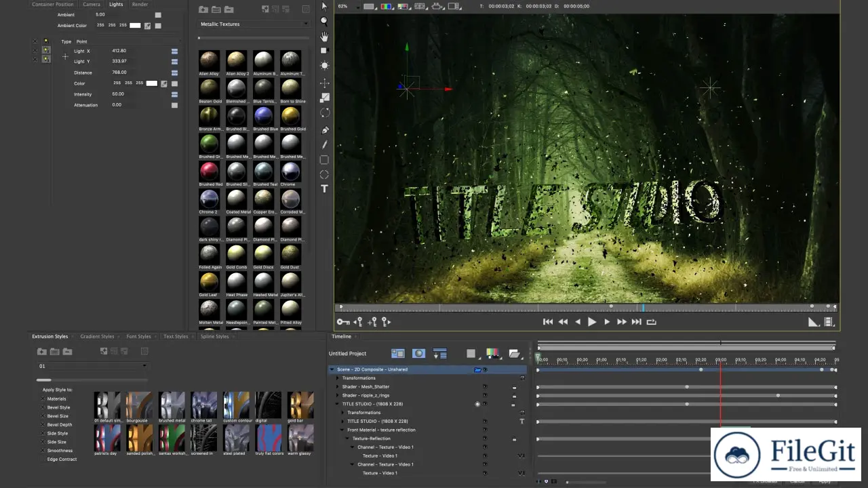Viewport: 868px width, 488px height.
Task: Expand the Shader - Mesh_Shatter row
Action: click(x=338, y=386)
